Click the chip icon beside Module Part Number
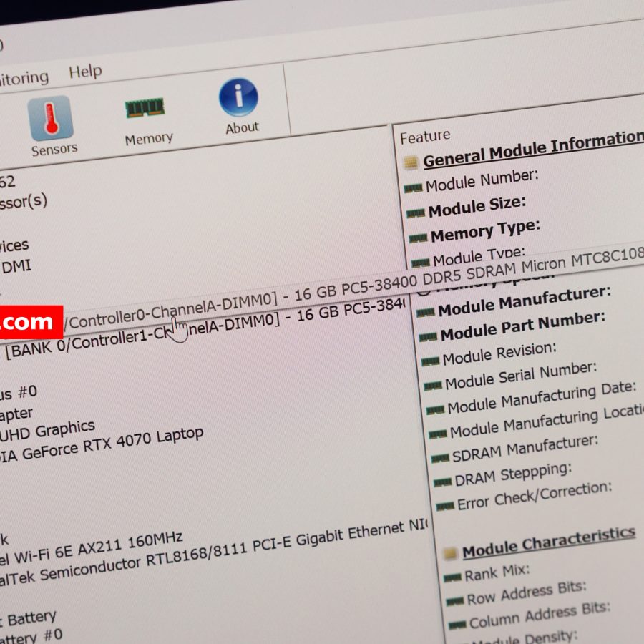The image size is (644, 644). [428, 337]
